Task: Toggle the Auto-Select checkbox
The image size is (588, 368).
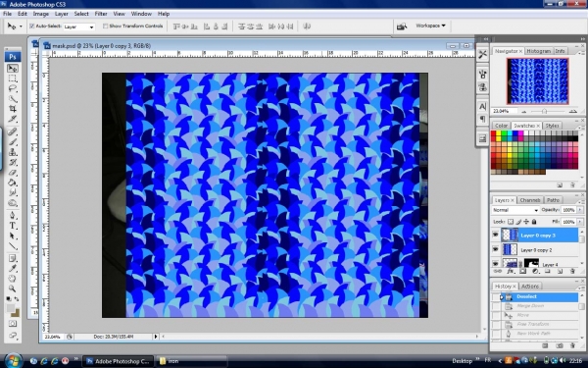Action: (32, 26)
